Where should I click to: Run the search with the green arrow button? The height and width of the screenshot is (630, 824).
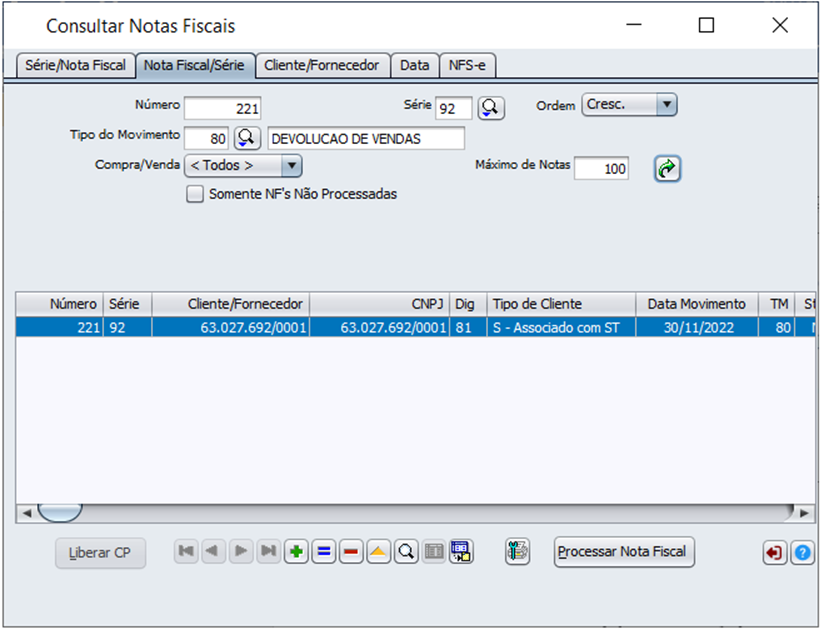(667, 169)
